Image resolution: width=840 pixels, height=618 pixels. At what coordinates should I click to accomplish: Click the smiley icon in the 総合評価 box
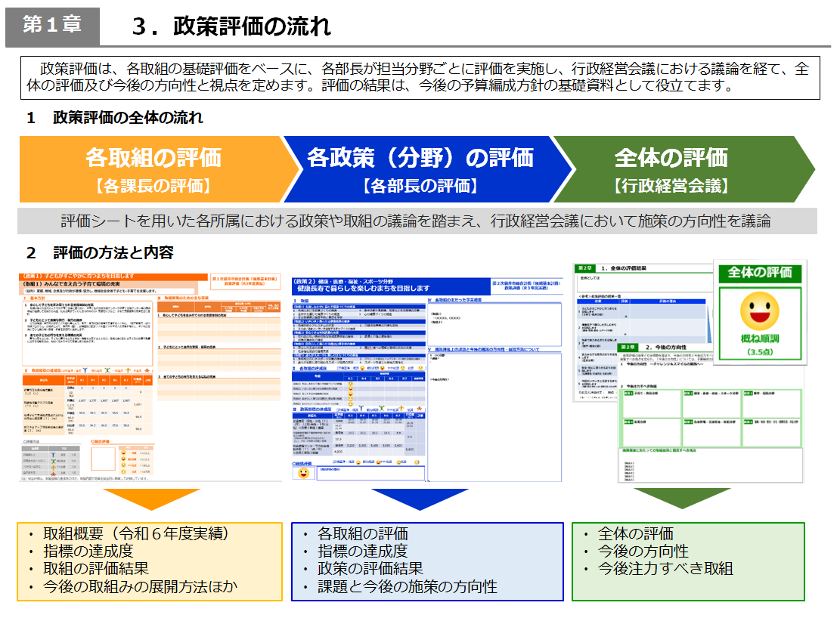[303, 474]
